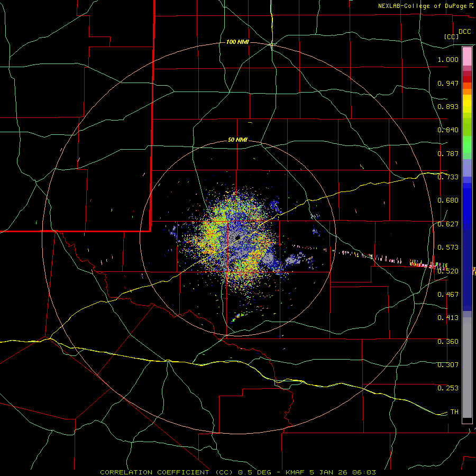The width and height of the screenshot is (476, 476).
Task: Click the 0.253 legend value
Action: [x=448, y=388]
